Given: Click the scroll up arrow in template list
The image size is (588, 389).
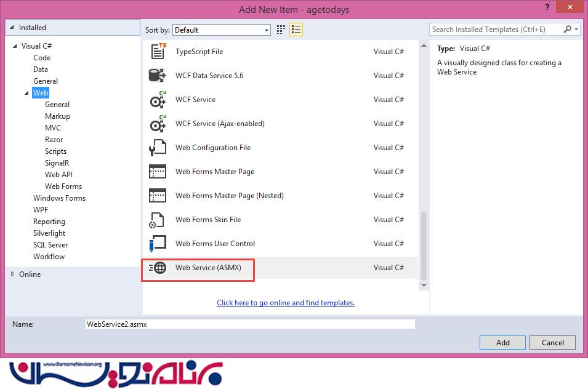Looking at the screenshot, I should pos(424,46).
